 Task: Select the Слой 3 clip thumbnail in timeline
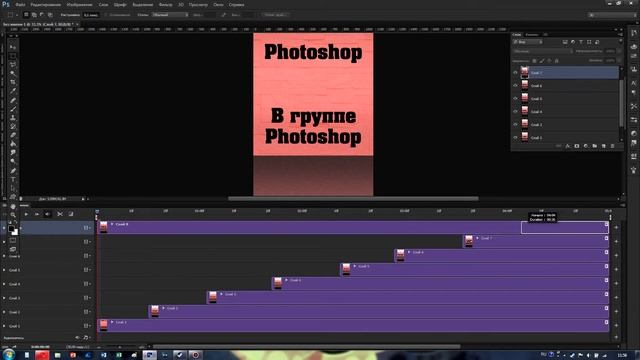213,296
